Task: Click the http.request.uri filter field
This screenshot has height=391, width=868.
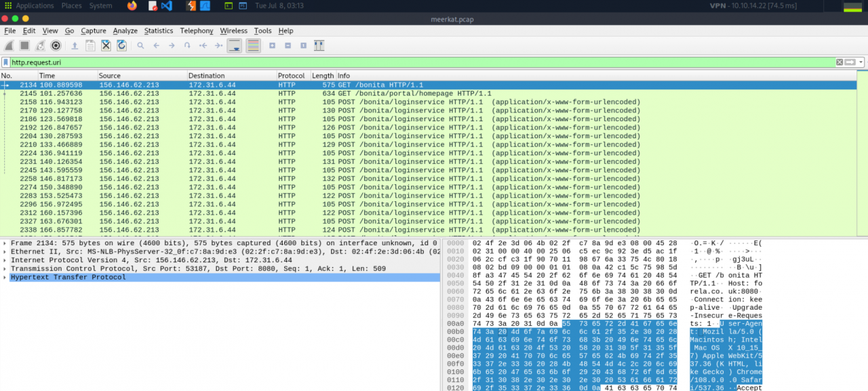Action: tap(422, 62)
